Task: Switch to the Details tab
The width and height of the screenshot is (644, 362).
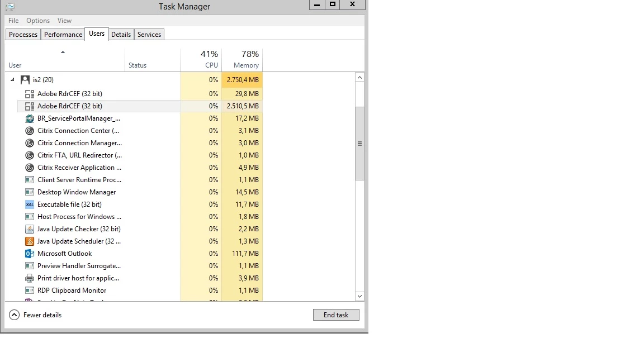Action: point(121,35)
